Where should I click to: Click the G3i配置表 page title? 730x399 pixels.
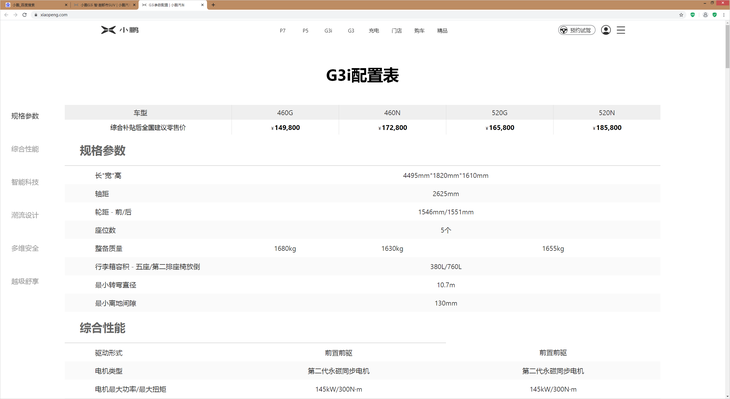click(x=362, y=75)
